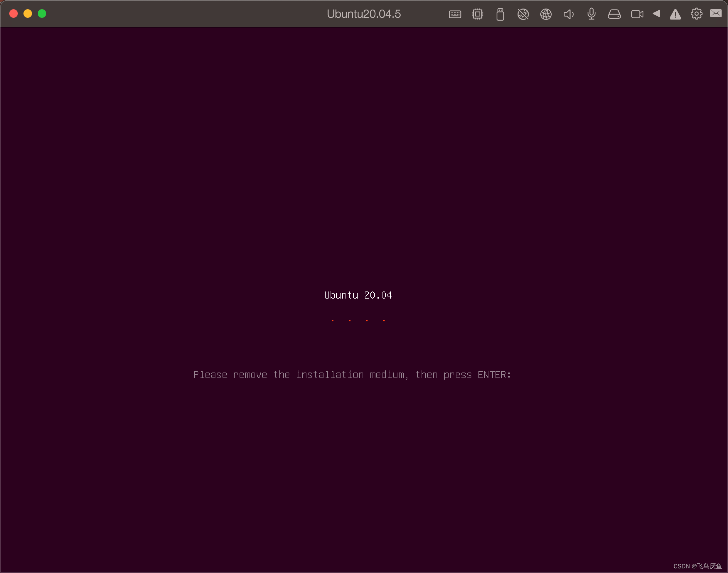
Task: Click the 'Ubuntu 20.04' boot text
Action: [x=358, y=295]
